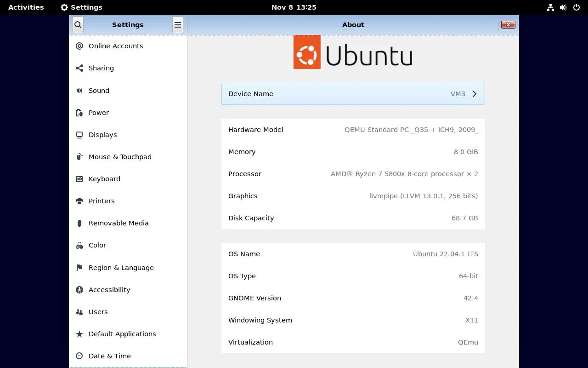The height and width of the screenshot is (368, 588).
Task: Click the Settings gear icon in top bar
Action: (64, 7)
